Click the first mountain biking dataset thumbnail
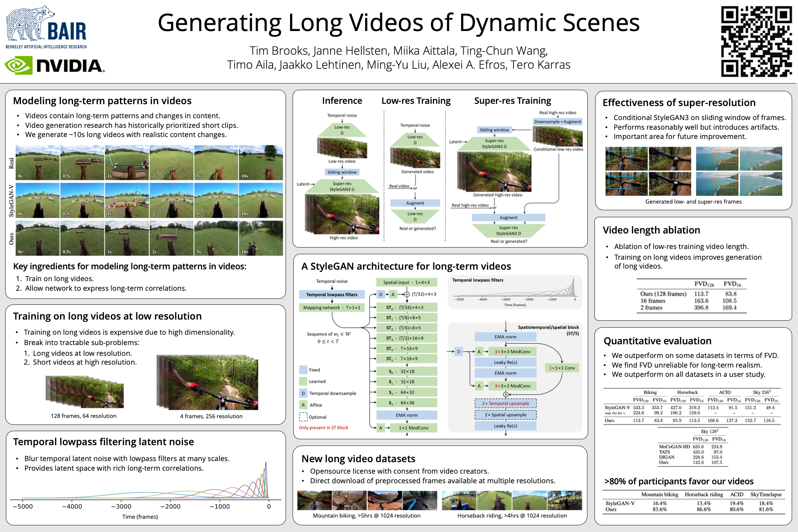The image size is (798, 532). point(314,500)
